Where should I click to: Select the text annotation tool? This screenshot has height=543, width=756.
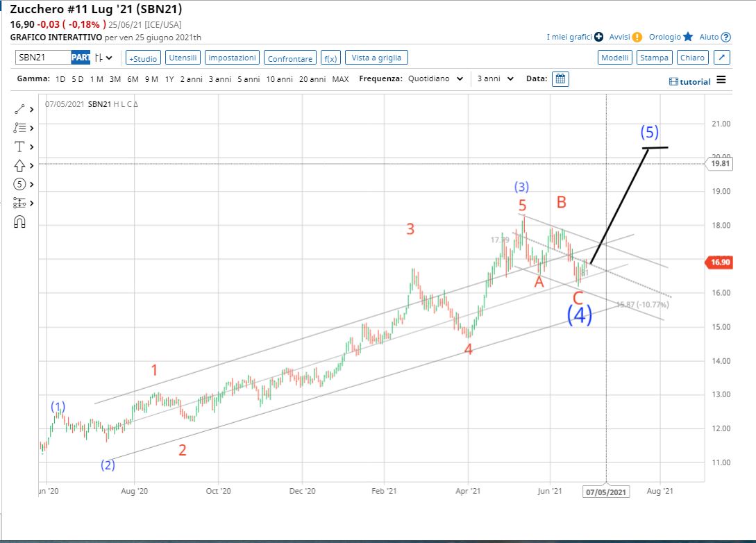19,147
